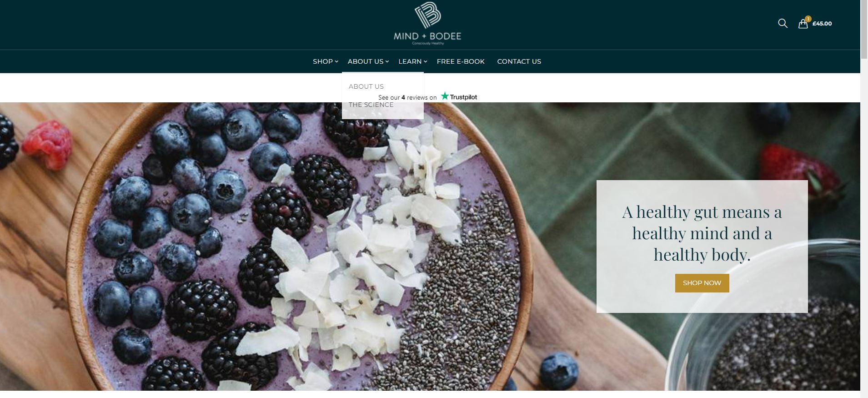Select ABOUT US in the dropdown submenu
Image resolution: width=868 pixels, height=398 pixels.
point(366,86)
